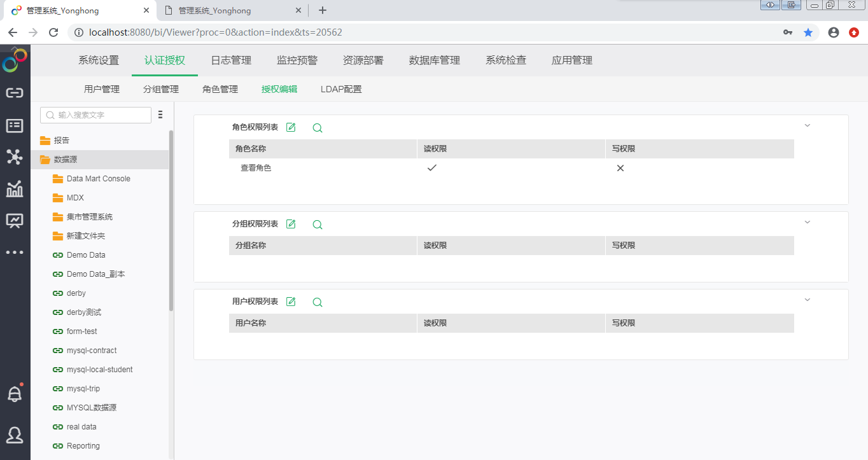Reload the browser page
This screenshot has width=868, height=460.
point(53,32)
